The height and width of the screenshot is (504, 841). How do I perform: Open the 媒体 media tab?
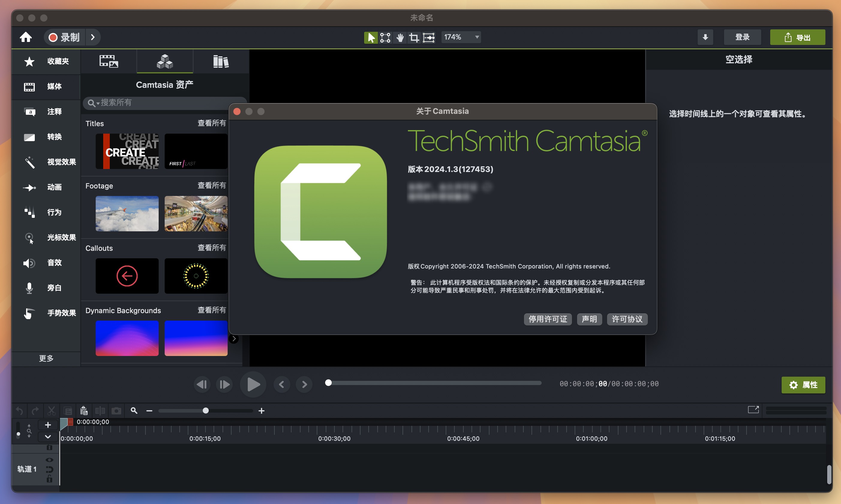pos(46,87)
